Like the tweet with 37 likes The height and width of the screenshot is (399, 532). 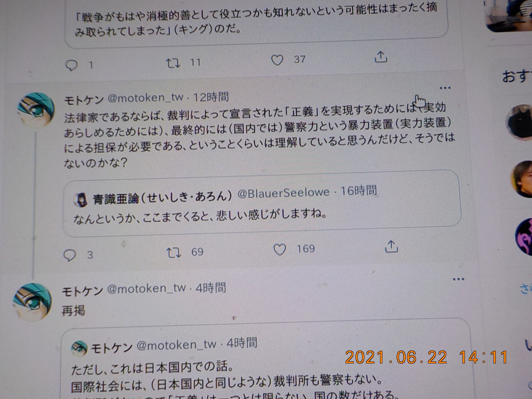(277, 60)
